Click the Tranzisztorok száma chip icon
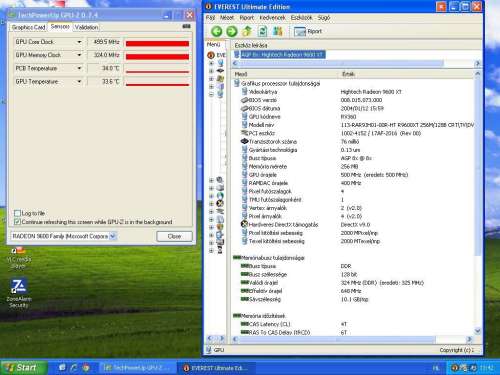This screenshot has height=375, width=500. (x=244, y=141)
